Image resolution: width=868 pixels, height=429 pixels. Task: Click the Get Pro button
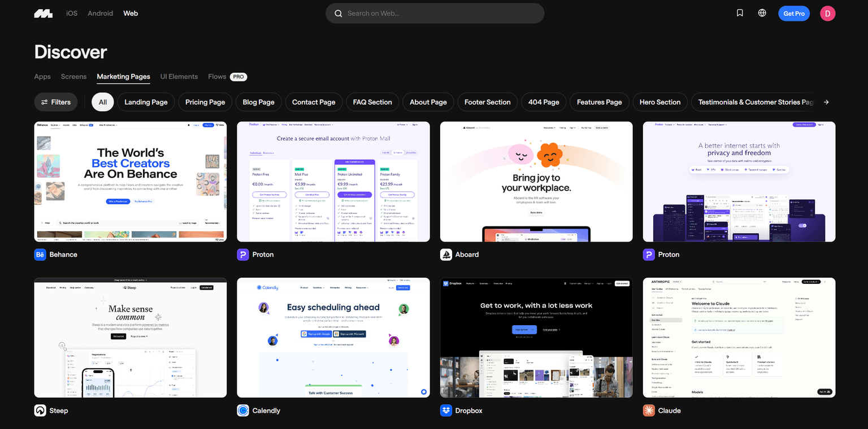pos(794,14)
